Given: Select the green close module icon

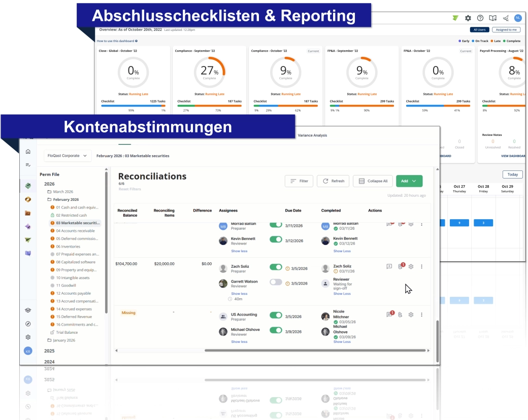Looking at the screenshot, I should click(28, 186).
